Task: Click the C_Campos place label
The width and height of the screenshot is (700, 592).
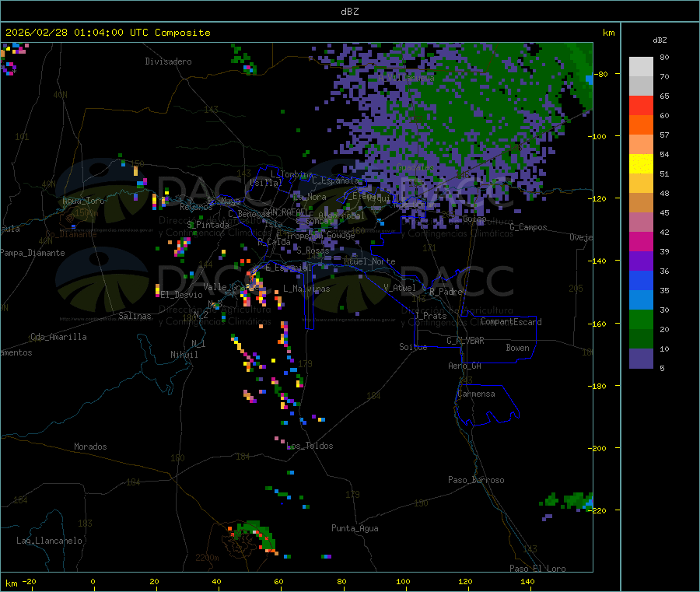Action: [x=528, y=227]
